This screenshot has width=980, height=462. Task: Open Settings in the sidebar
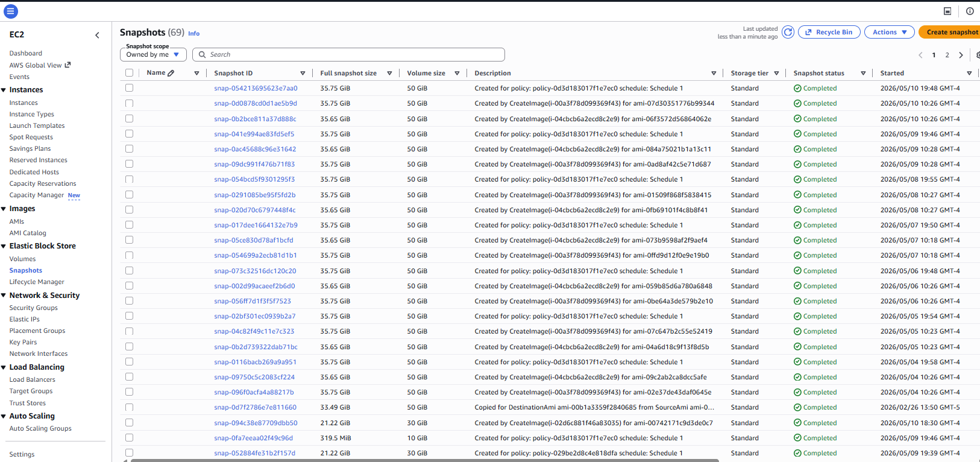click(22, 454)
